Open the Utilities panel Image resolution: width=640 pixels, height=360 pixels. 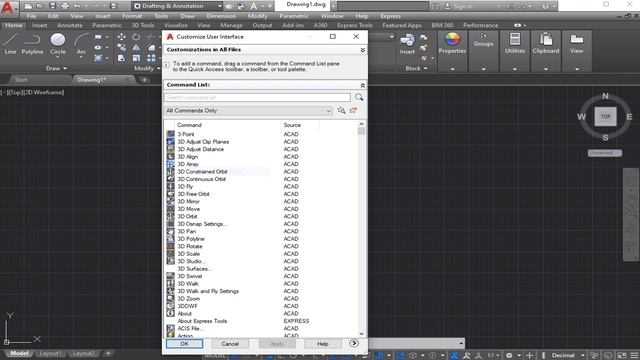click(515, 43)
